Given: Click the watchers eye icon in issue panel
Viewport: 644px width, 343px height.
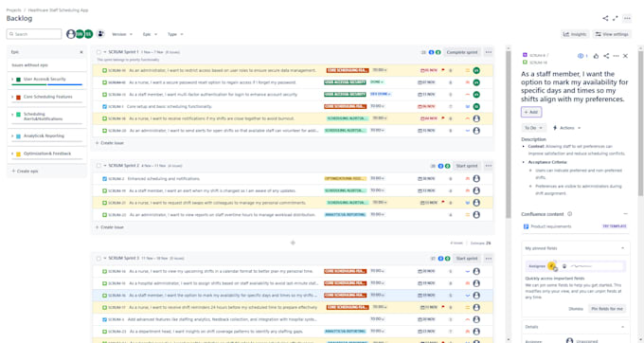Looking at the screenshot, I should pos(581,56).
